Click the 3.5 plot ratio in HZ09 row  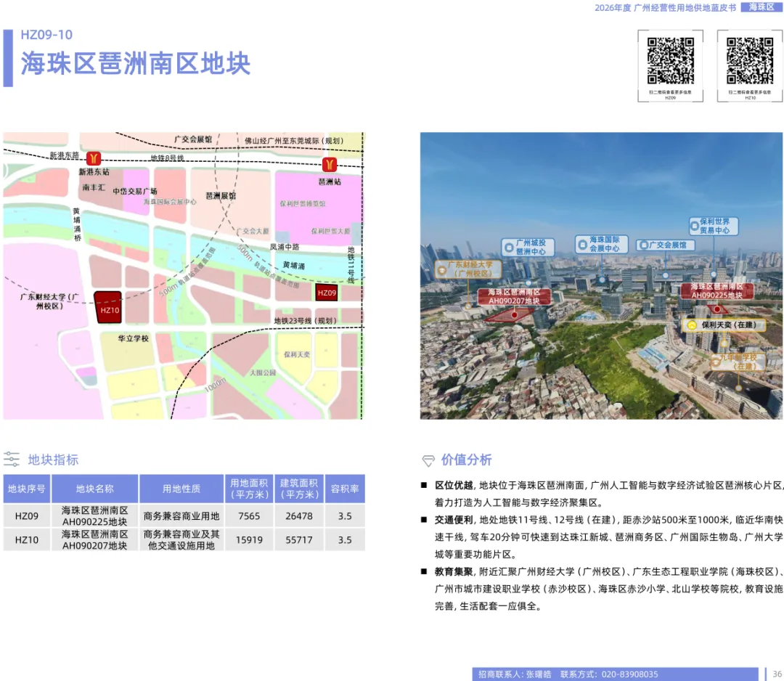pyautogui.click(x=345, y=516)
